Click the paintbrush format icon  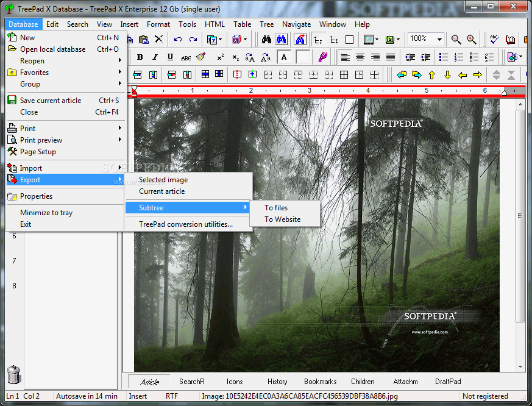tap(201, 57)
